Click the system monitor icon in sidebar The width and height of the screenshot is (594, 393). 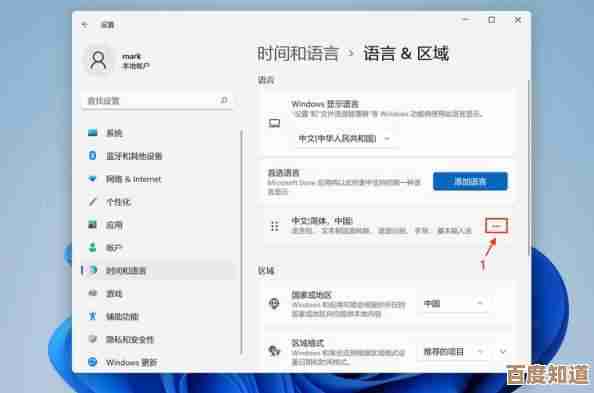click(x=92, y=133)
